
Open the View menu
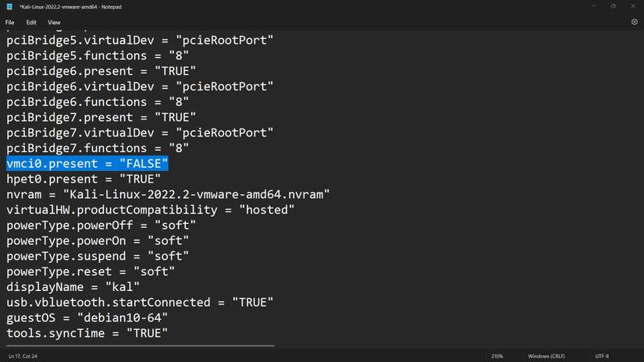point(54,23)
